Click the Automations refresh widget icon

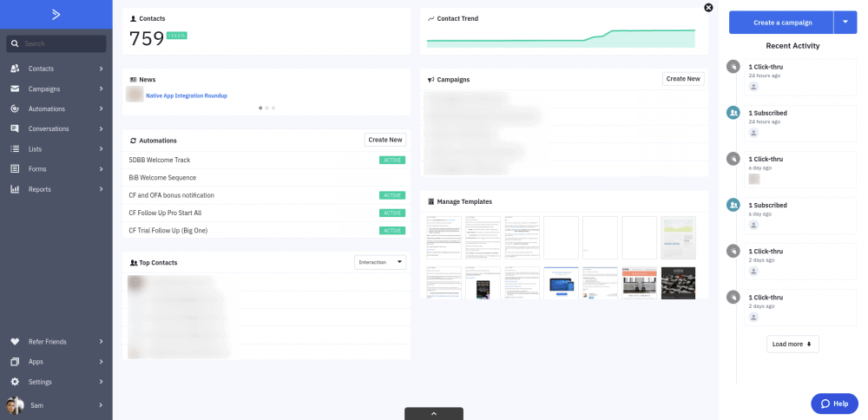[x=133, y=141]
